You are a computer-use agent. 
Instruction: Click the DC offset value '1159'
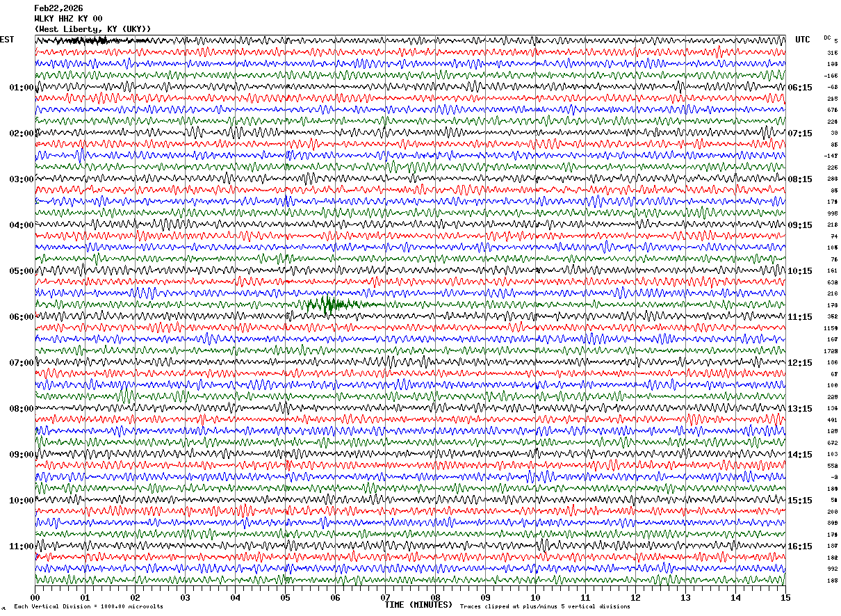[x=831, y=328]
